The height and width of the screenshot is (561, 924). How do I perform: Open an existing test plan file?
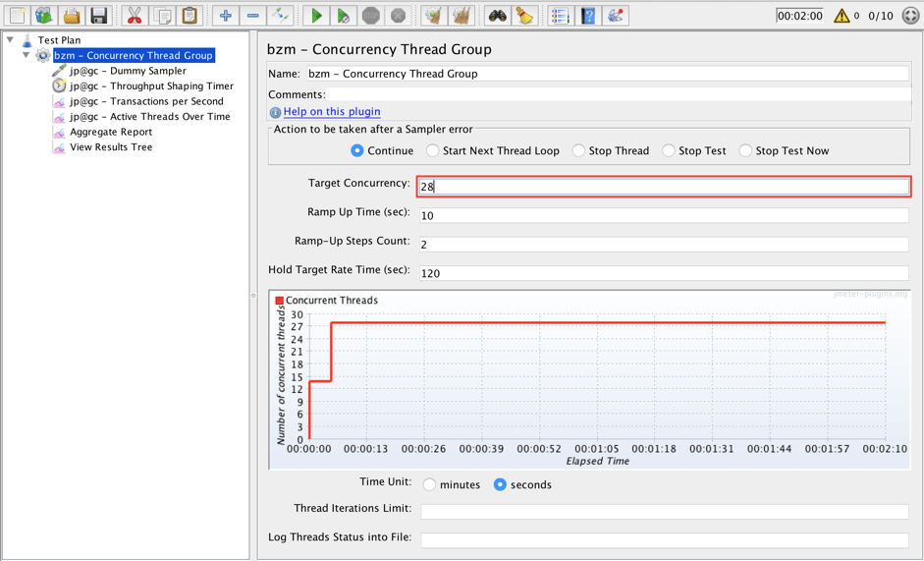tap(72, 16)
